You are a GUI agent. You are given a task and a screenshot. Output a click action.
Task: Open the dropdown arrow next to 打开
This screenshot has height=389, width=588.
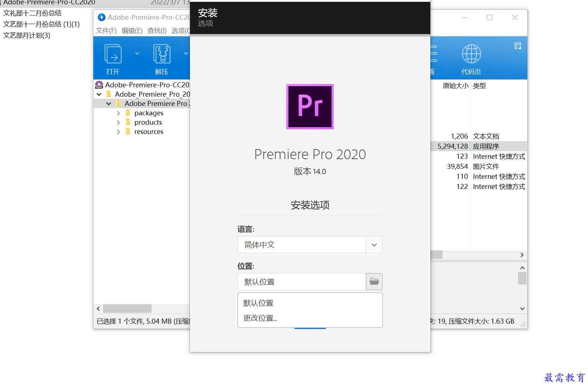tap(137, 54)
